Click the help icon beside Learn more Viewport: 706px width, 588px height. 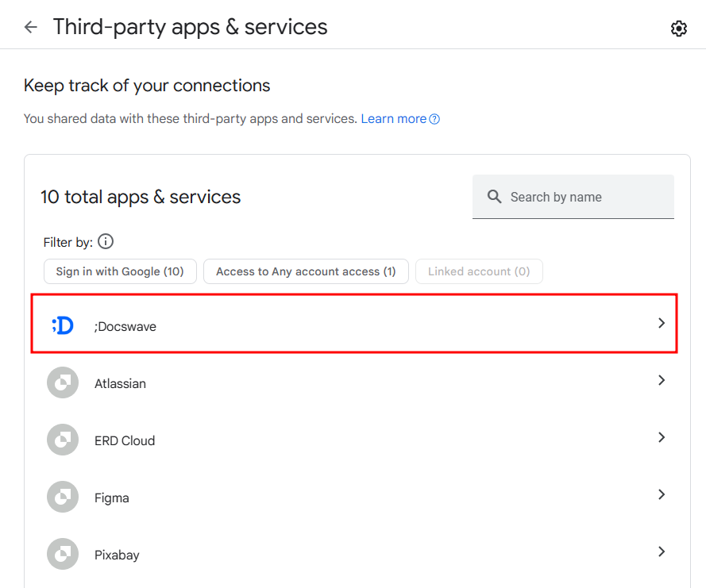tap(434, 119)
